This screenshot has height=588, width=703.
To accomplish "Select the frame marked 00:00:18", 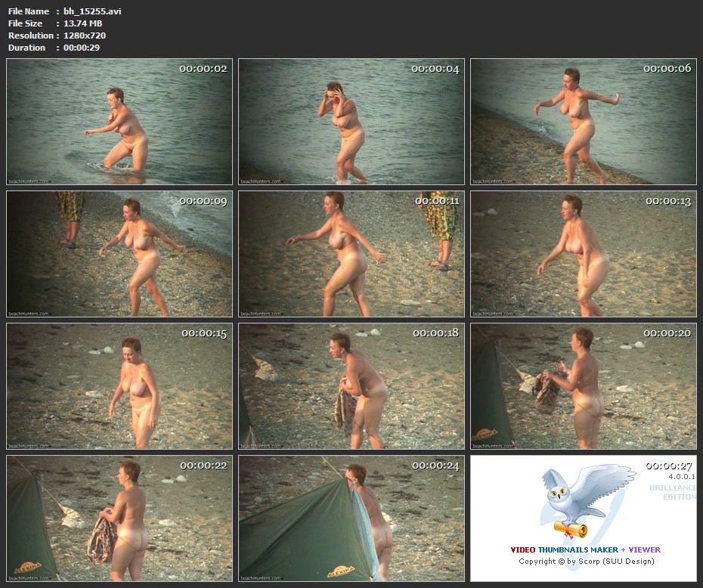I will 351,386.
